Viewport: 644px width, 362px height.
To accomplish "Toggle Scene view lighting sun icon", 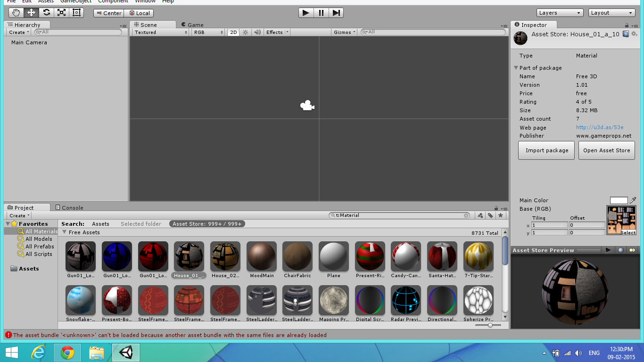I will [245, 32].
